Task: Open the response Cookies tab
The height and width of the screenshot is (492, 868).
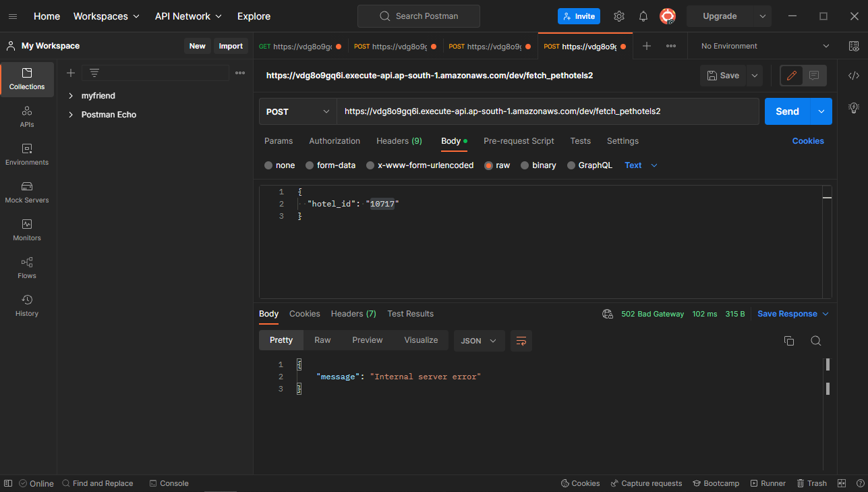Action: (305, 314)
